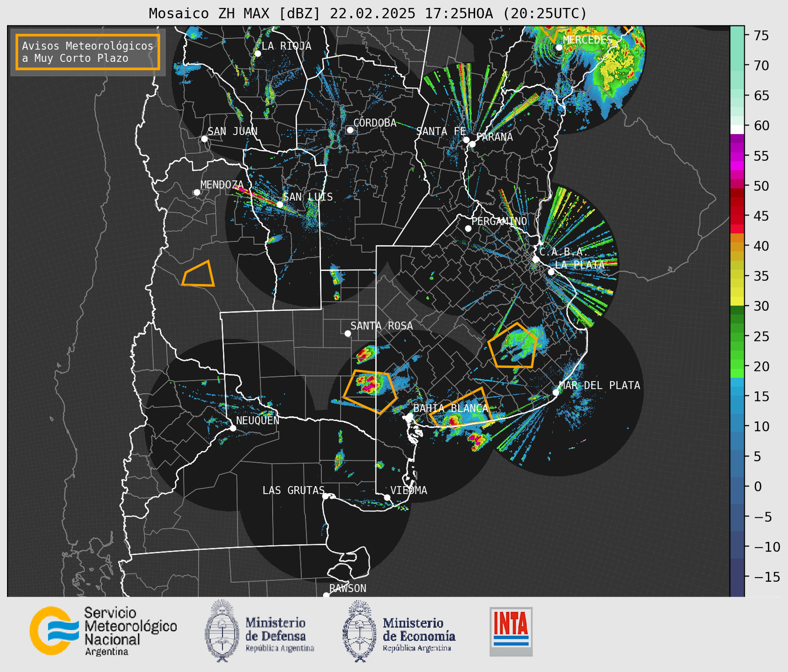Image resolution: width=788 pixels, height=672 pixels.
Task: Click the Ministerio de Defensa coat of arms
Action: coord(222,631)
